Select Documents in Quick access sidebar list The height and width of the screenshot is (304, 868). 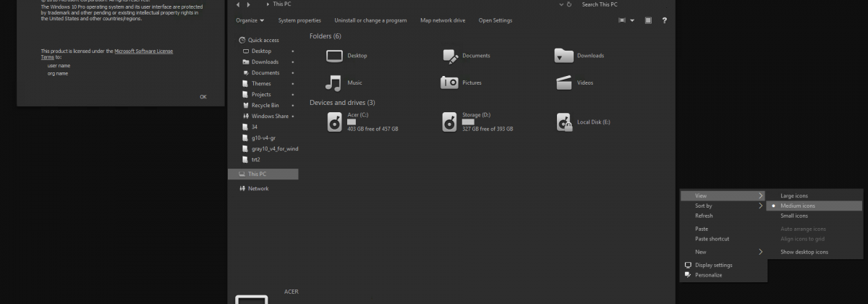click(x=264, y=72)
